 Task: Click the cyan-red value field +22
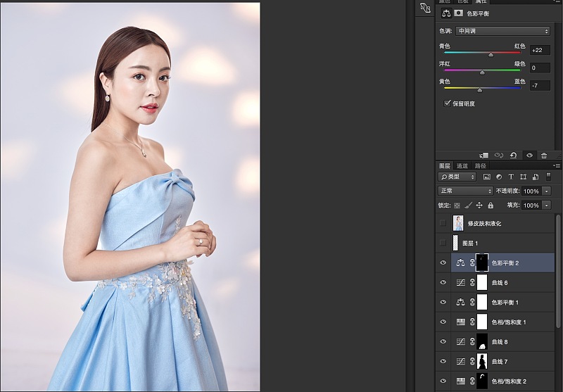pos(540,50)
